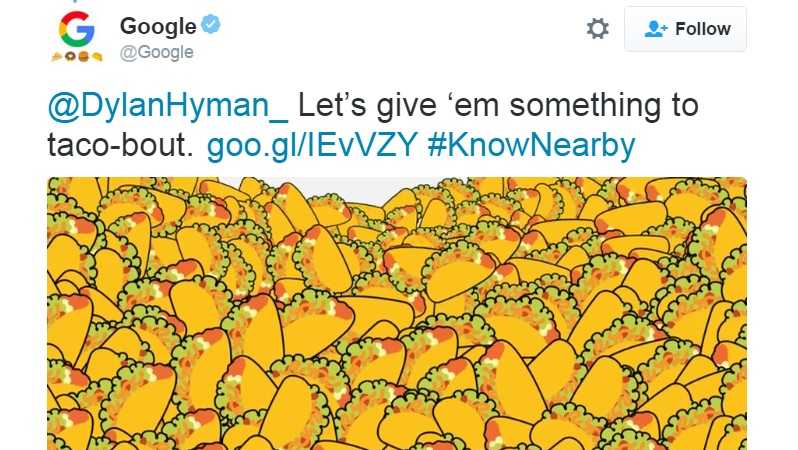Viewport: 798px width, 450px height.
Task: Click the words "Let's give" in tweet
Action: 367,106
